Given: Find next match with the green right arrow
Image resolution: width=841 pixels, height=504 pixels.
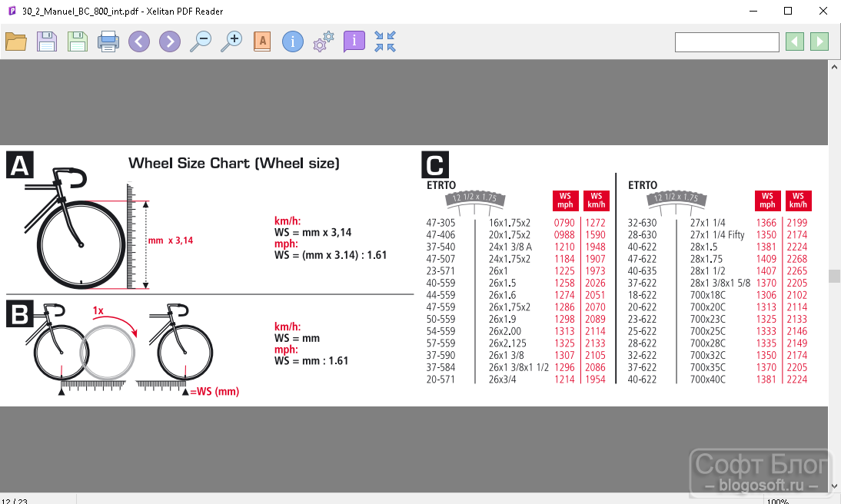Looking at the screenshot, I should [819, 41].
